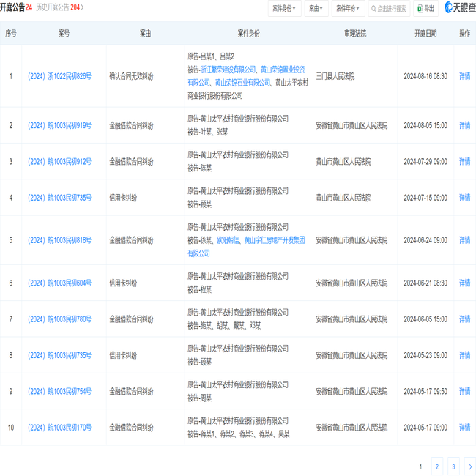Open historical announcements 历史开庭公告 204
Viewport: 476px width, 476px height.
(60, 7)
